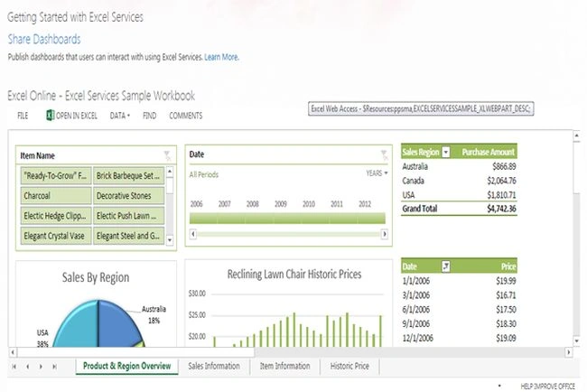Click FIND in the toolbar

[149, 116]
